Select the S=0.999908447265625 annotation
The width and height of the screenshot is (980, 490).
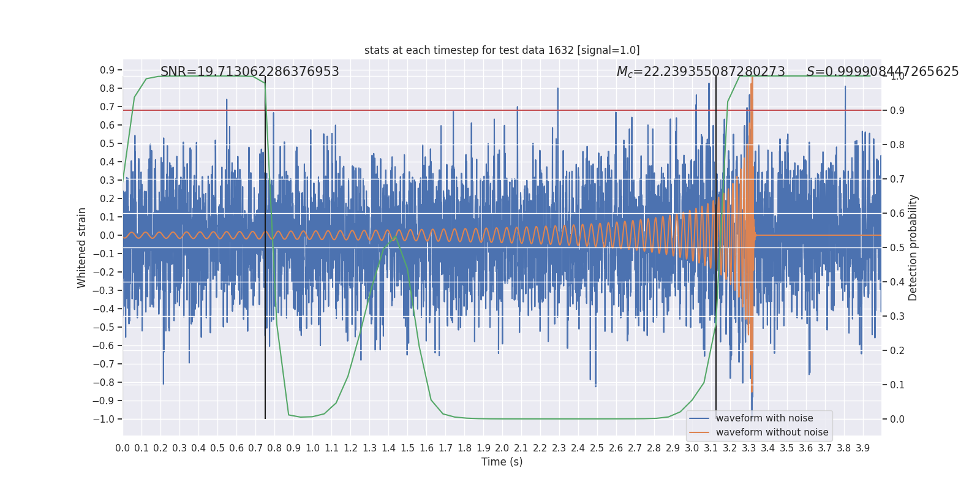[883, 72]
